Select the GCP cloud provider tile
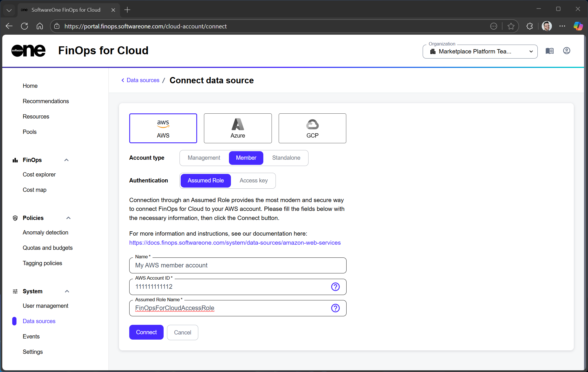 [x=312, y=128]
